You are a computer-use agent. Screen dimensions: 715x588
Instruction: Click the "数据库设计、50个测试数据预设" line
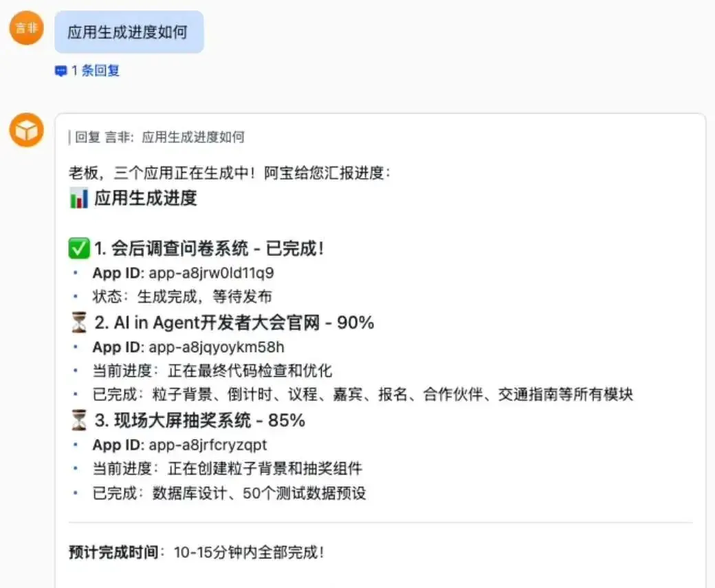click(x=259, y=493)
